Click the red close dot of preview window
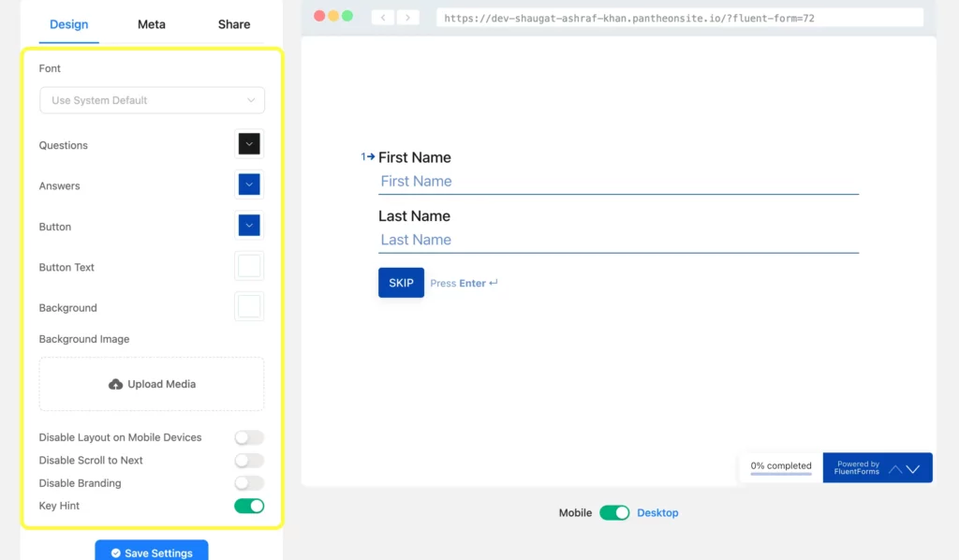959x560 pixels. (x=319, y=16)
